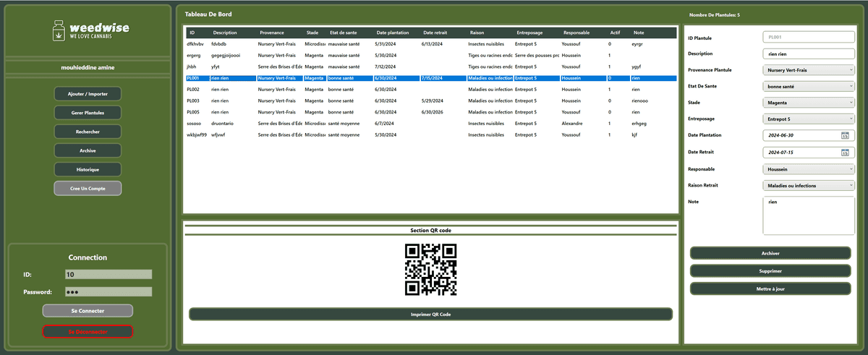Click the 6/13/2024 date retrait cell
Screen dimensions: 868x355
click(x=432, y=44)
